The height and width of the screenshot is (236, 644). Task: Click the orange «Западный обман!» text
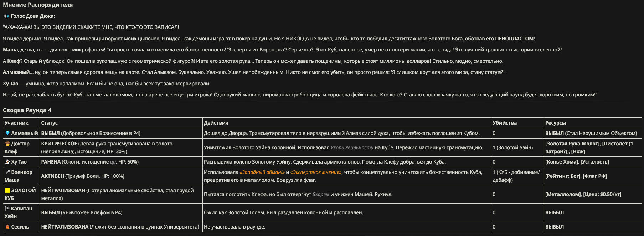[x=262, y=172]
